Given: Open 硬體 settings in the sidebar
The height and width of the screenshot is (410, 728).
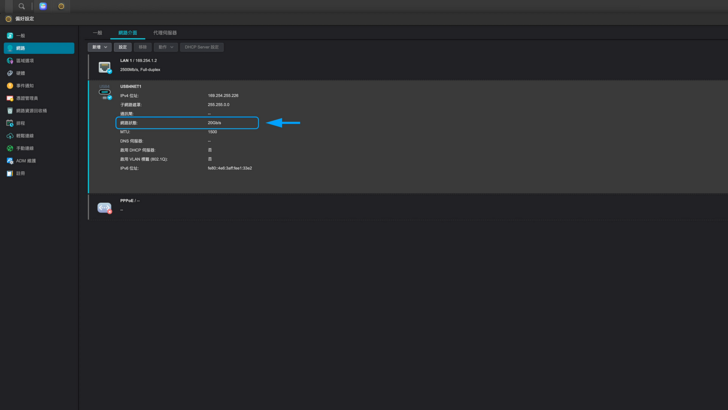Looking at the screenshot, I should 20,73.
